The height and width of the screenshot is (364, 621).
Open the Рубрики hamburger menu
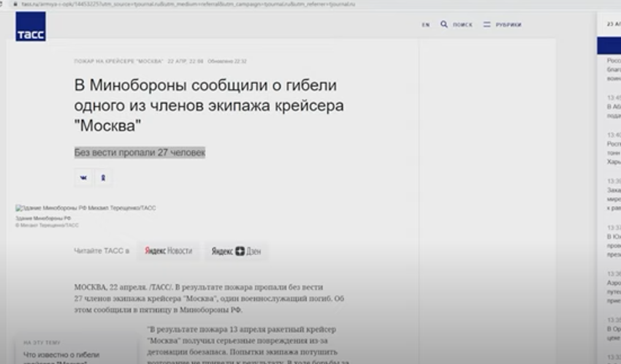[487, 25]
